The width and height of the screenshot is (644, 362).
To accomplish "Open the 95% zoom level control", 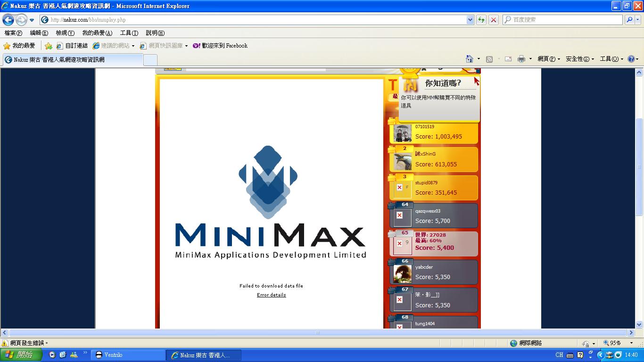I will (618, 343).
